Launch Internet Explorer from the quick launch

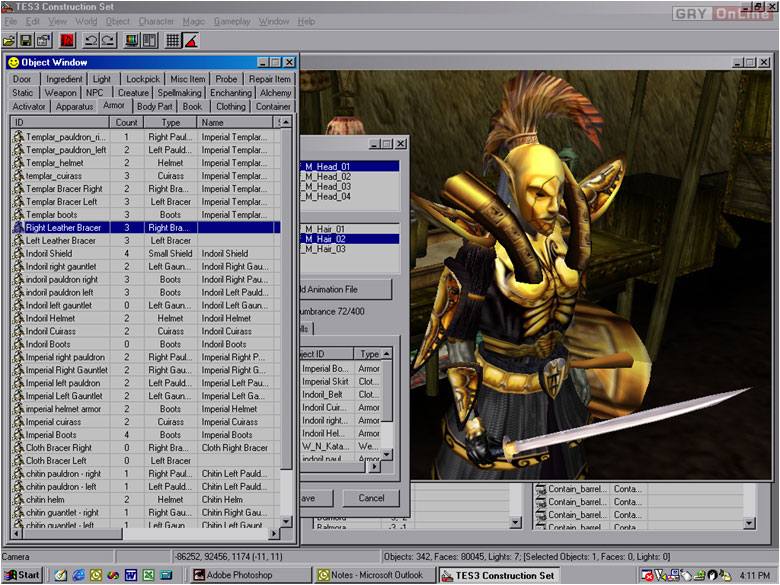(79, 575)
